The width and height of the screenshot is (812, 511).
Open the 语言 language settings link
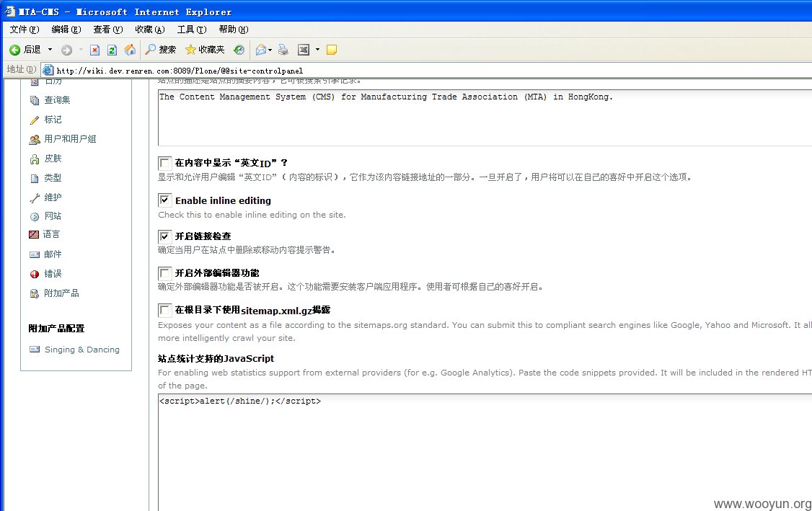click(51, 234)
